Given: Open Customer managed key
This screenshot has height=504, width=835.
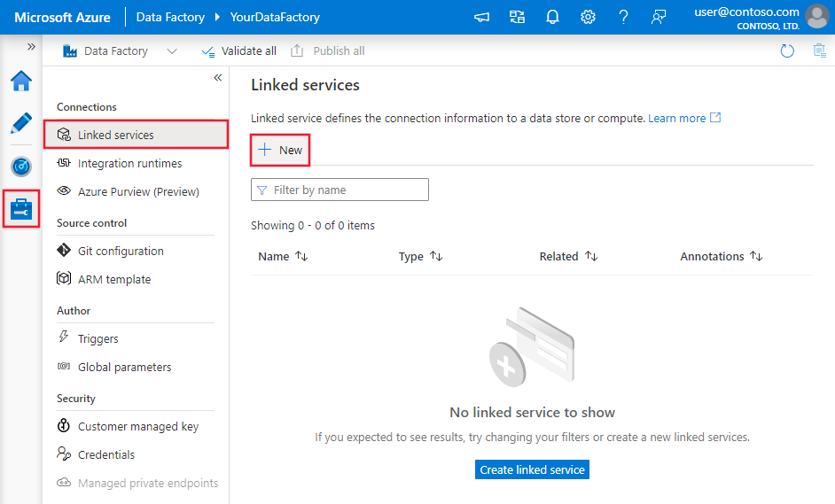Looking at the screenshot, I should pos(138,426).
